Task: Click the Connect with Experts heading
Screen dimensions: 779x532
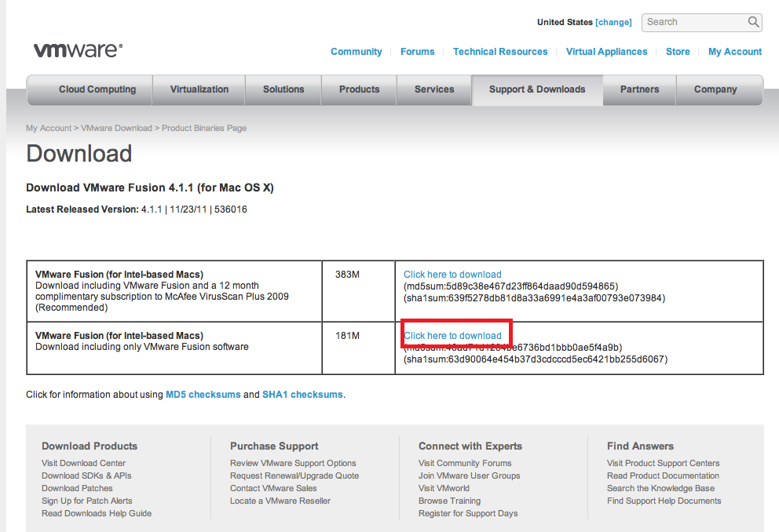Action: 470,446
